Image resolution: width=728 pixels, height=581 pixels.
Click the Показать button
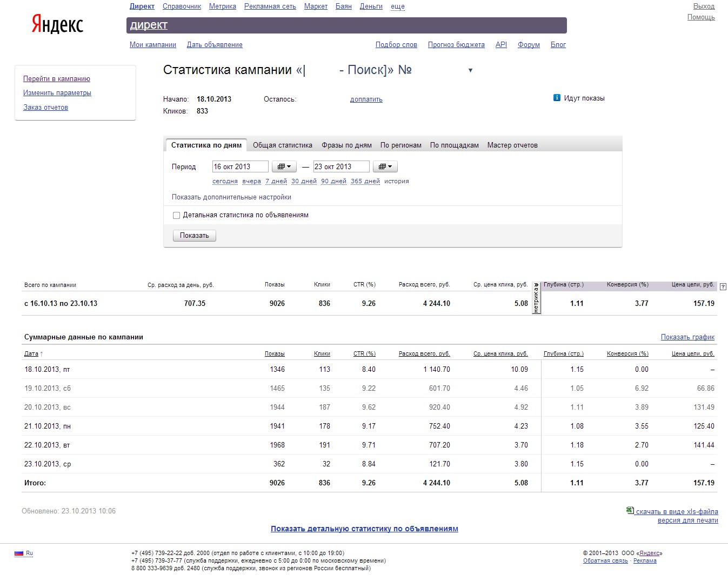tap(195, 236)
